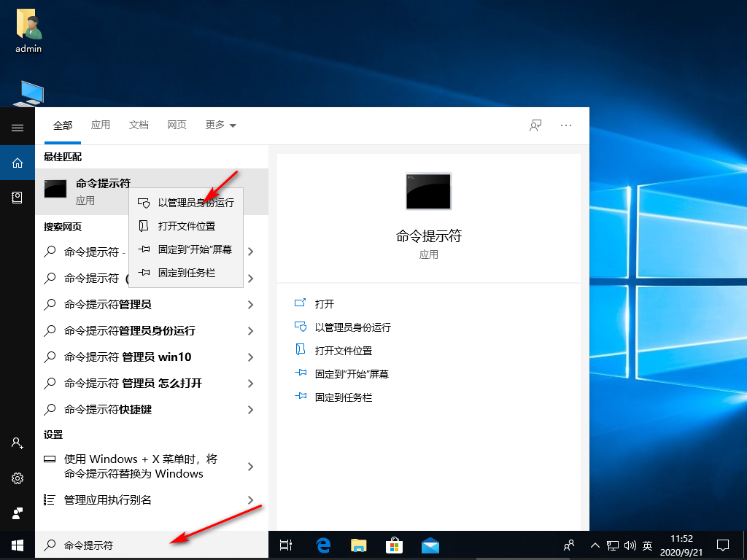The image size is (747, 560).
Task: Open Microsoft Store from the taskbar
Action: 394,545
